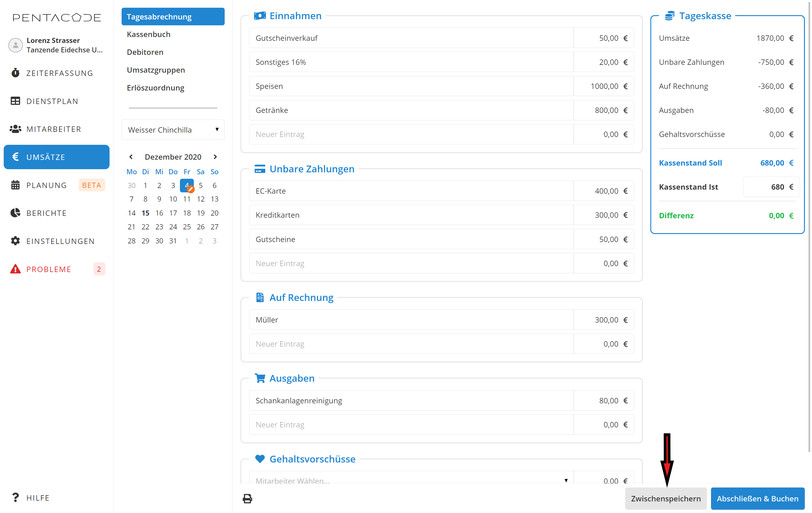Go to next month in calendar
Image resolution: width=812 pixels, height=513 pixels.
coord(215,157)
